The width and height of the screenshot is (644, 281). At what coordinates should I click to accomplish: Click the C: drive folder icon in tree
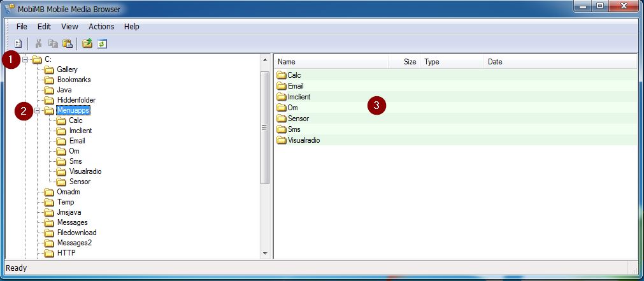tap(37, 60)
